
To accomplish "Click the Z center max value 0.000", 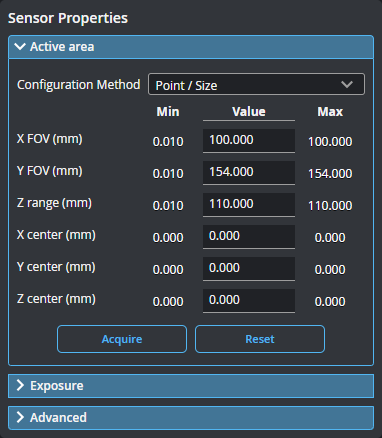I will [x=330, y=302].
